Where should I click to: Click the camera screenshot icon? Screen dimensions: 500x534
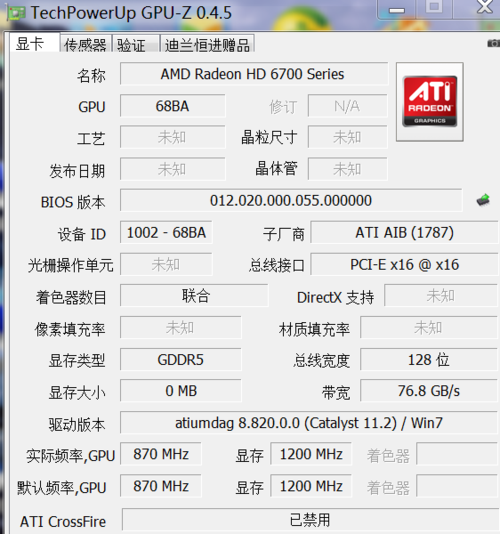pyautogui.click(x=494, y=43)
